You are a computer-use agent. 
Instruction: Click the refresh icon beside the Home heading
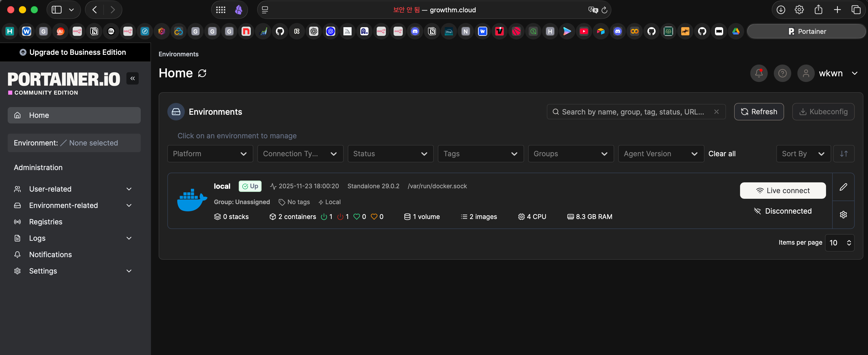[x=202, y=73]
